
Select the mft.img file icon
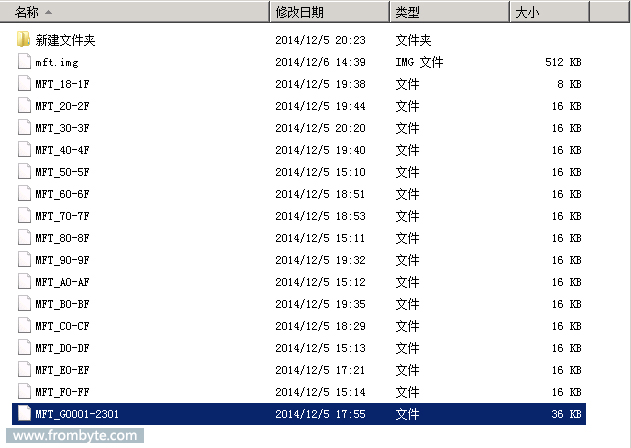(24, 62)
